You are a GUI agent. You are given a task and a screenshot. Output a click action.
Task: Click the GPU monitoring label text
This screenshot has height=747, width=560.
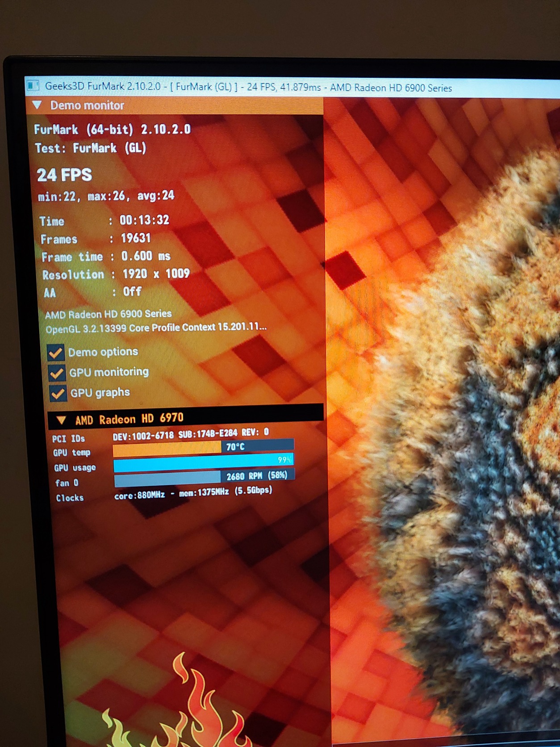pos(109,372)
